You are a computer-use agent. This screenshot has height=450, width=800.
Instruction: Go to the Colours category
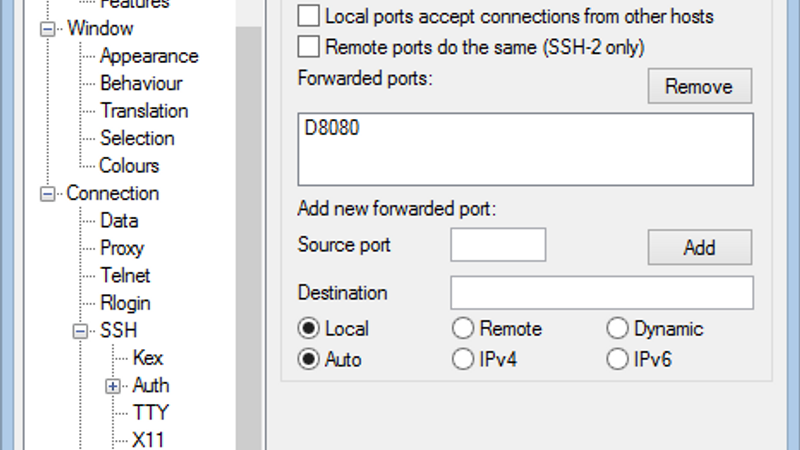(129, 166)
